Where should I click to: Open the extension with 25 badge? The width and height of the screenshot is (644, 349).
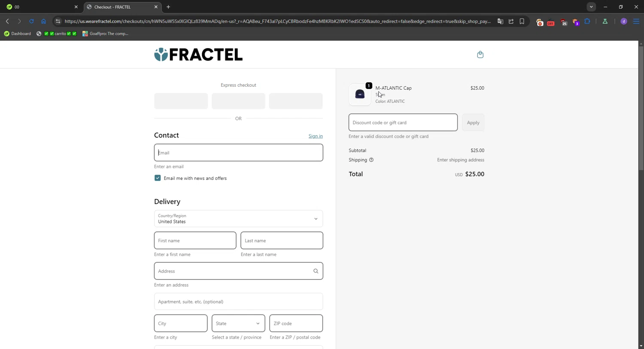tap(564, 22)
